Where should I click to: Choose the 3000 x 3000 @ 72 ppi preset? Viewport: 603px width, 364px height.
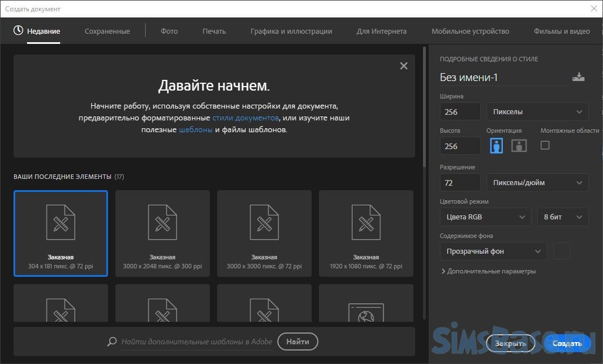click(x=264, y=233)
